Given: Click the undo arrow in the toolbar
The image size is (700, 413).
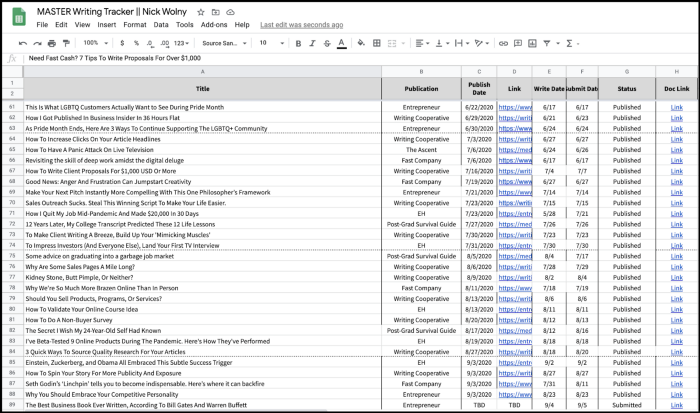Looking at the screenshot, I should 22,43.
